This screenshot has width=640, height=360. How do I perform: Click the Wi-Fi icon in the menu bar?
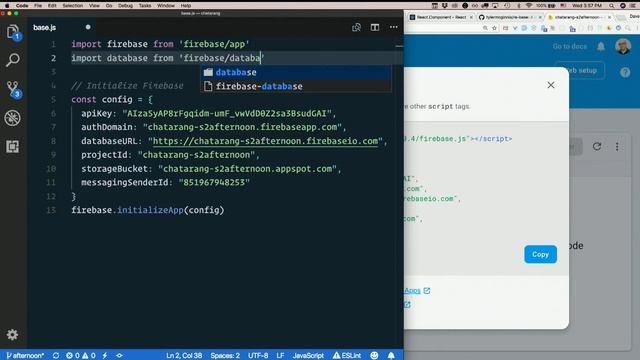529,6
